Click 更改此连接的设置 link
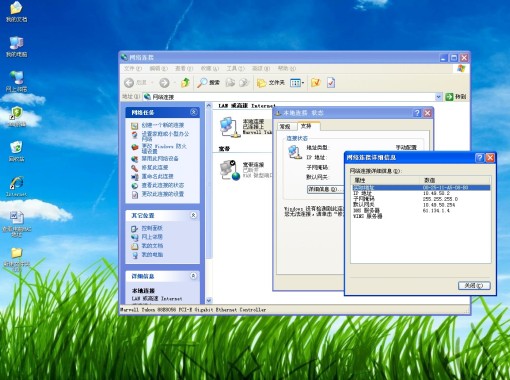 point(163,194)
